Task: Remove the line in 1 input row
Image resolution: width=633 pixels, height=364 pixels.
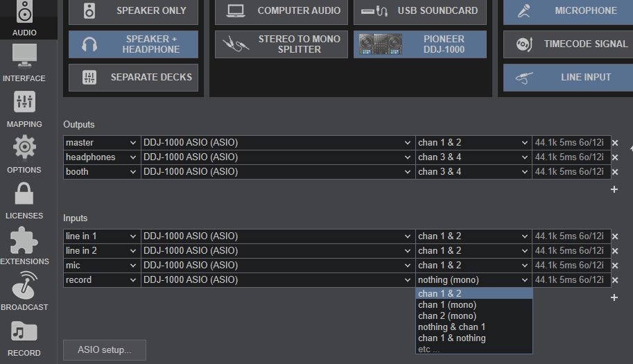Action: [615, 236]
